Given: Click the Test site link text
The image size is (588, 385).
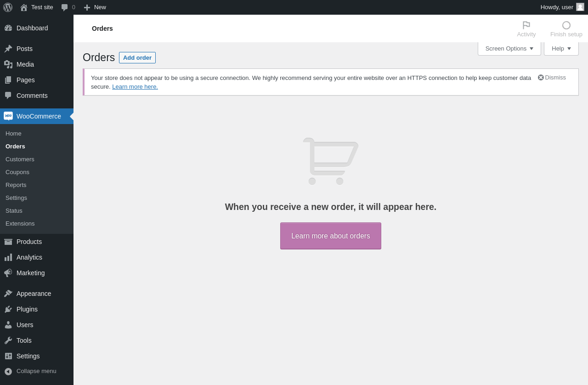Looking at the screenshot, I should pos(42,7).
